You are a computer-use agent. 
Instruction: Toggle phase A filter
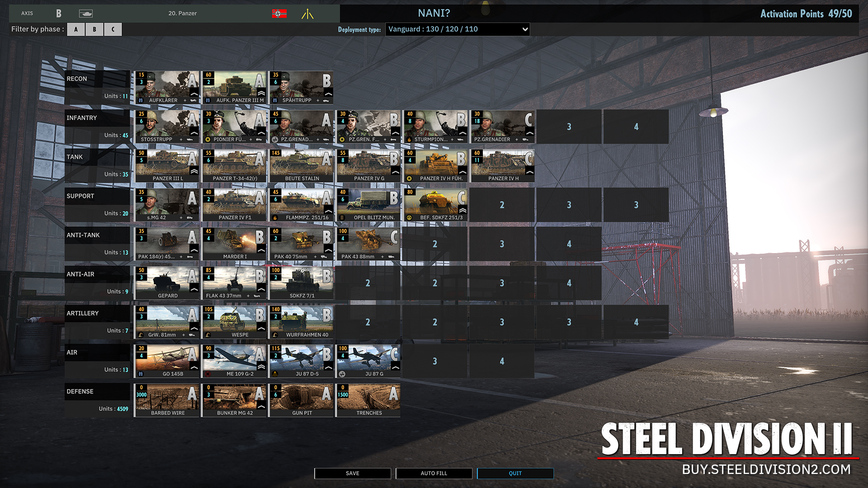(x=76, y=29)
